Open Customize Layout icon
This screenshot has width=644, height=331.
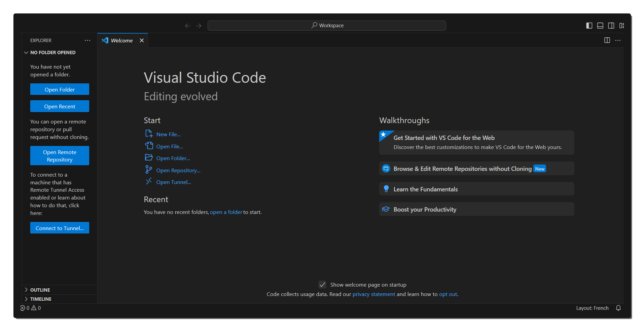[x=622, y=26]
